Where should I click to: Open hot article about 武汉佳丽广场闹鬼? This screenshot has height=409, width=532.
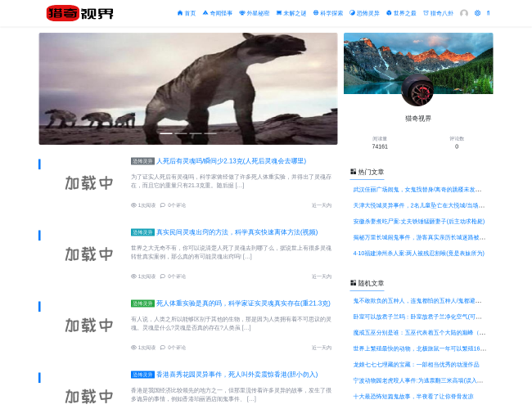coord(418,190)
